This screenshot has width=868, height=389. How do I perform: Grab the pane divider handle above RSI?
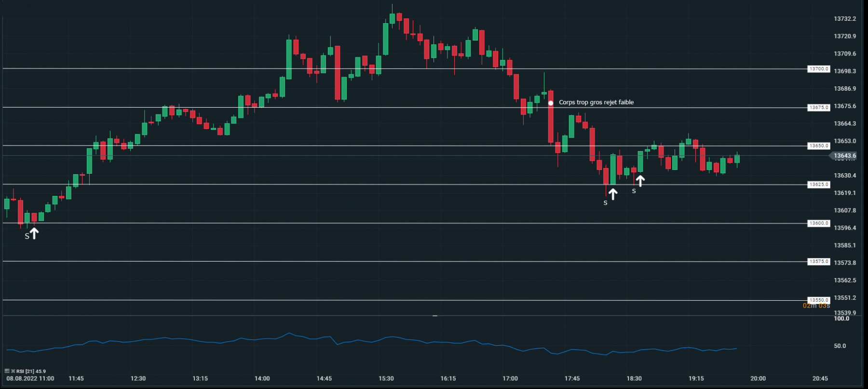435,316
